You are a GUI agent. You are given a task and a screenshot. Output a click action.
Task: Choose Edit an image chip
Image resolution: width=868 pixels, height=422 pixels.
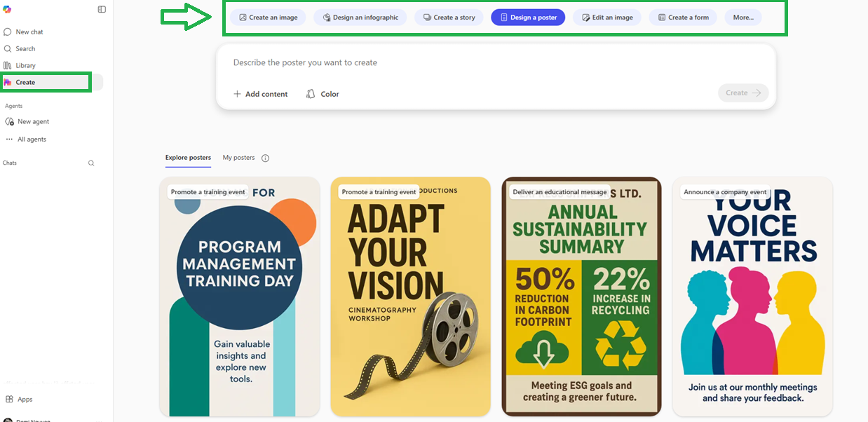click(607, 18)
